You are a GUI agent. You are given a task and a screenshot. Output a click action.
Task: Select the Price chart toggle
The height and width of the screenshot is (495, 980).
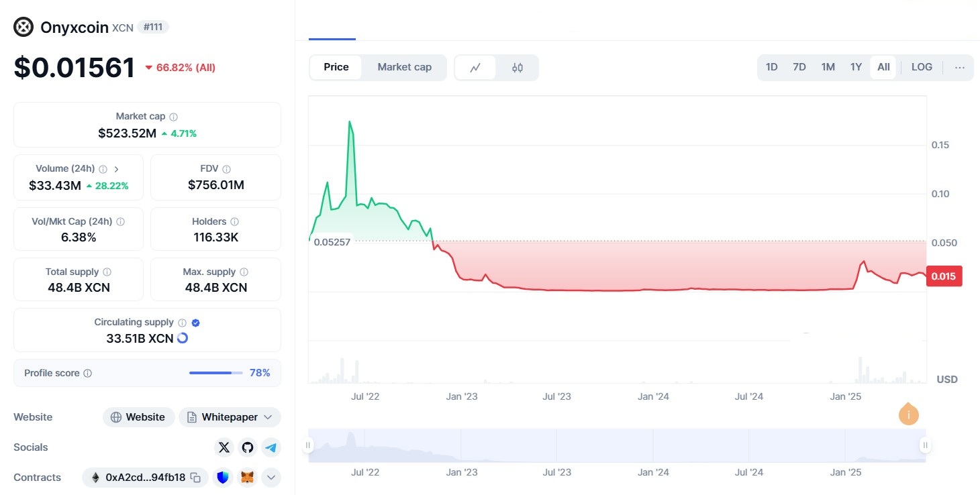pos(336,67)
